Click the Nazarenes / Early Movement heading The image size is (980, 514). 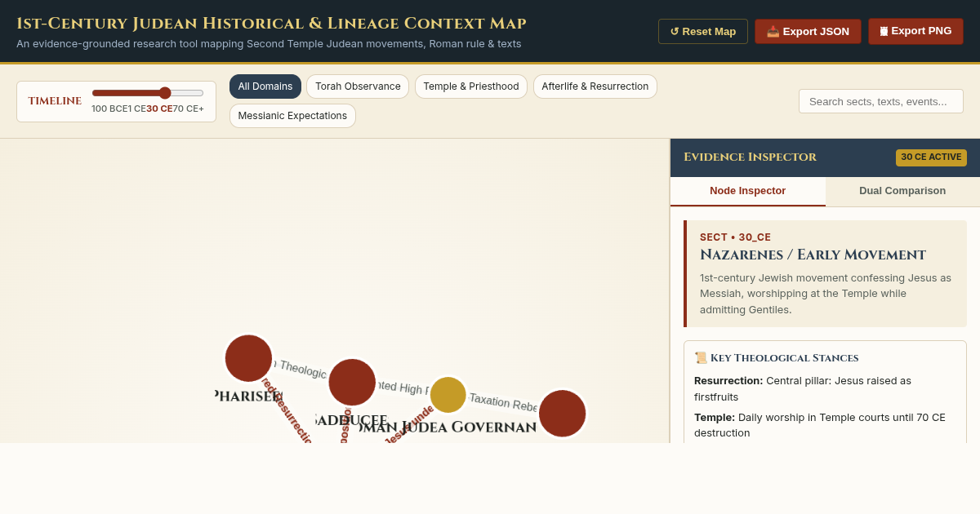pyautogui.click(x=813, y=255)
